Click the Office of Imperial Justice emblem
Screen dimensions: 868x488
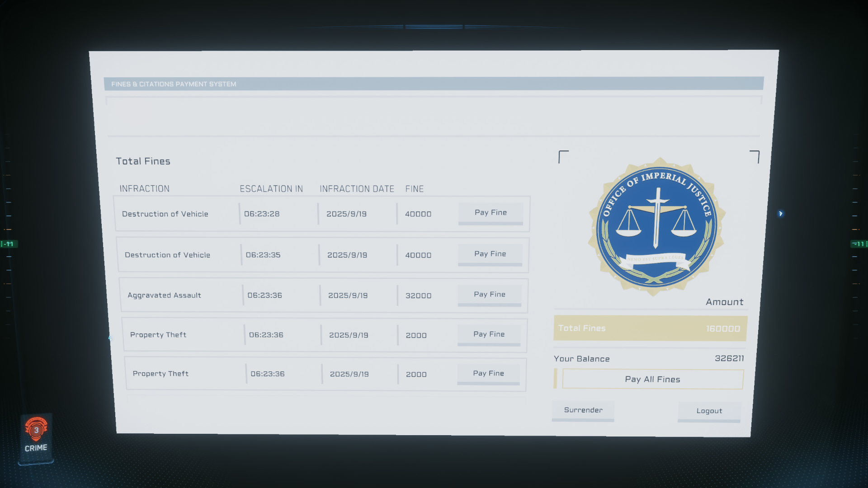pyautogui.click(x=656, y=227)
